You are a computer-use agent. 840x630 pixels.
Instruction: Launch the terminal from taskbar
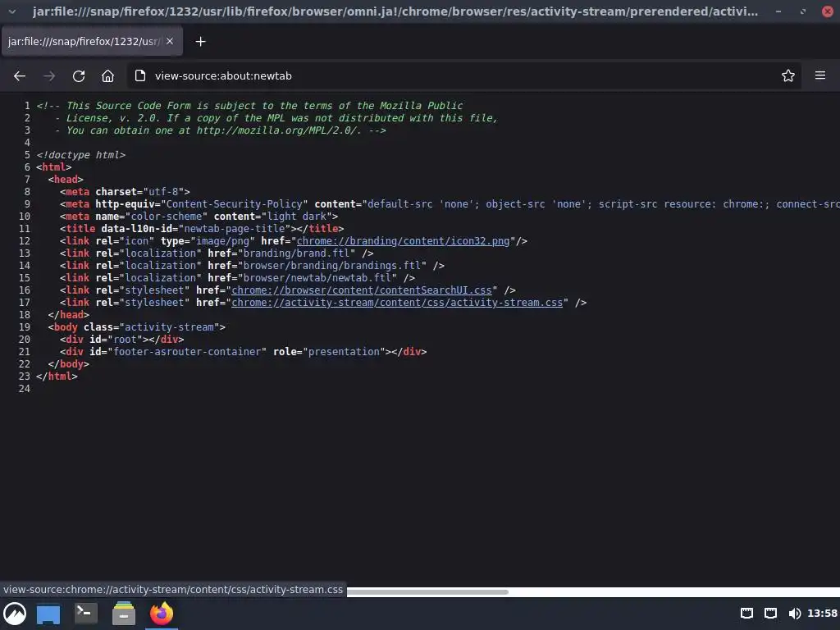85,614
